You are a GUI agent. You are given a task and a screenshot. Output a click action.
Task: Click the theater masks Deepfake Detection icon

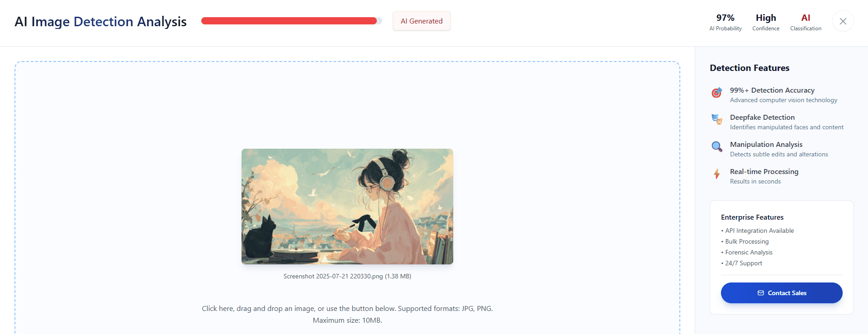click(717, 119)
